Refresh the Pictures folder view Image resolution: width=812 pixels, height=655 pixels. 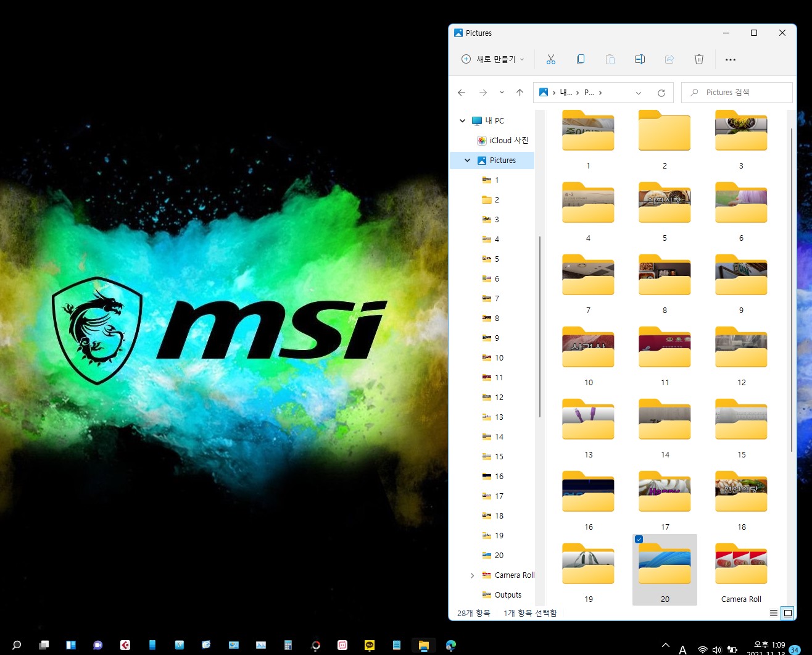[661, 93]
